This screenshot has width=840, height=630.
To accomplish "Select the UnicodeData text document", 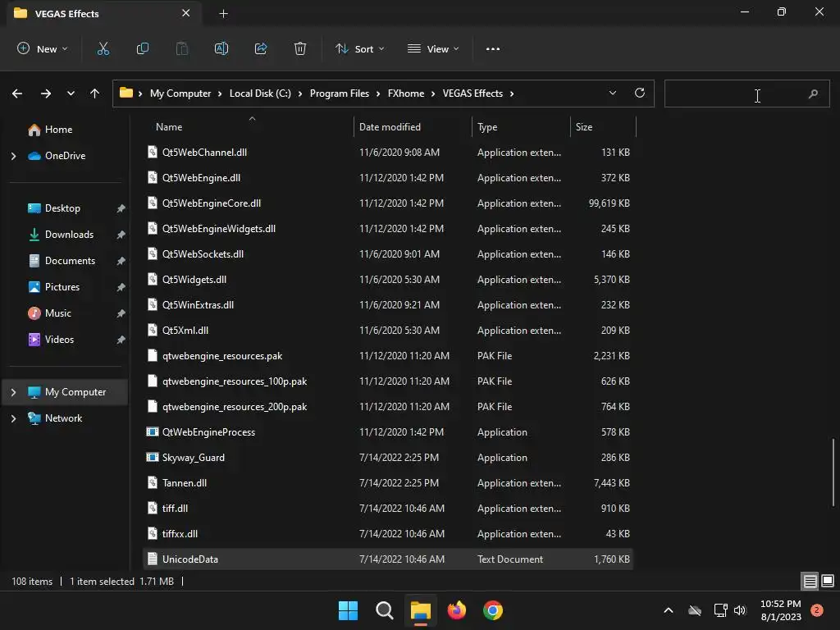I will click(388, 559).
